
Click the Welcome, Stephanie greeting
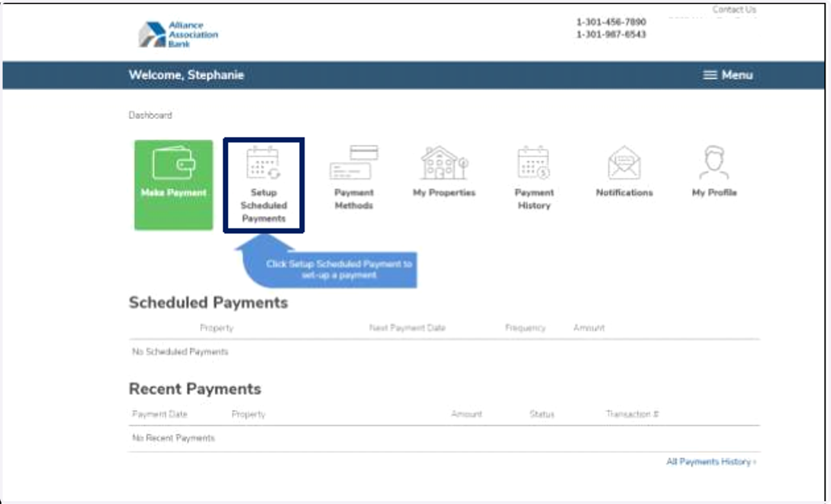point(186,75)
